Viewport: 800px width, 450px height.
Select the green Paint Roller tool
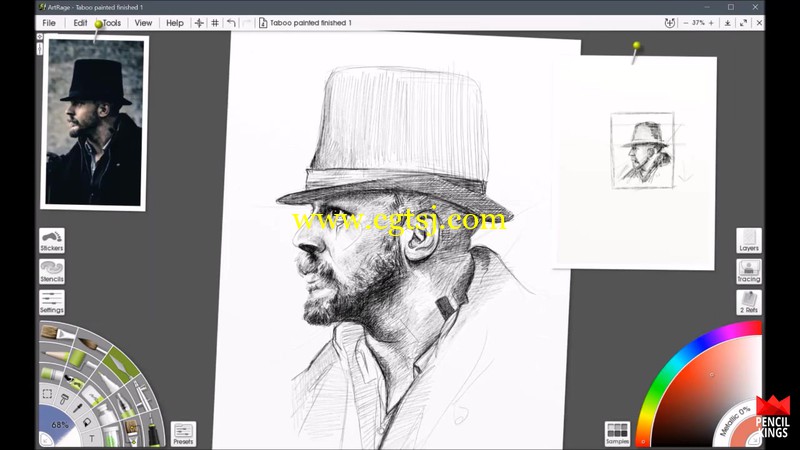(x=80, y=360)
